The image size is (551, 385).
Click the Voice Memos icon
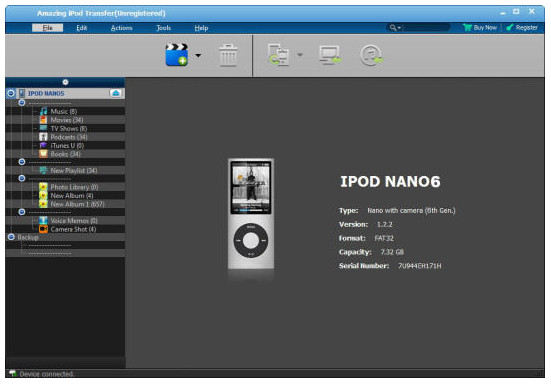43,221
